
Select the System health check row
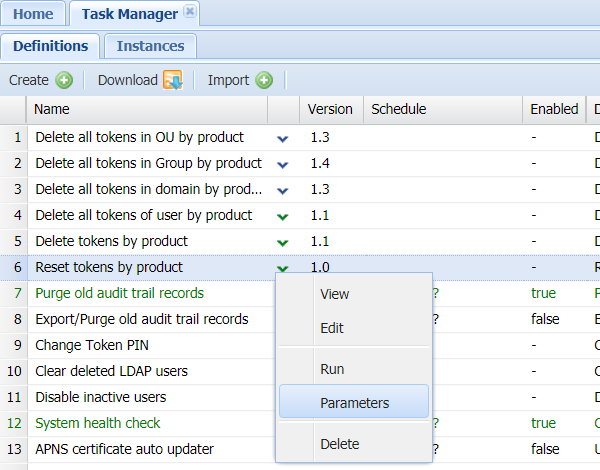(97, 423)
